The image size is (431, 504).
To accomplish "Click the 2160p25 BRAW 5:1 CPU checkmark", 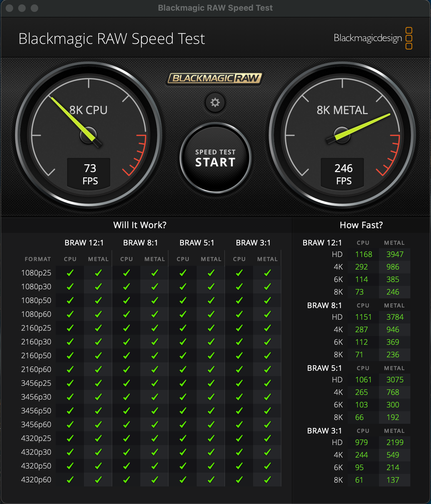I will click(183, 328).
